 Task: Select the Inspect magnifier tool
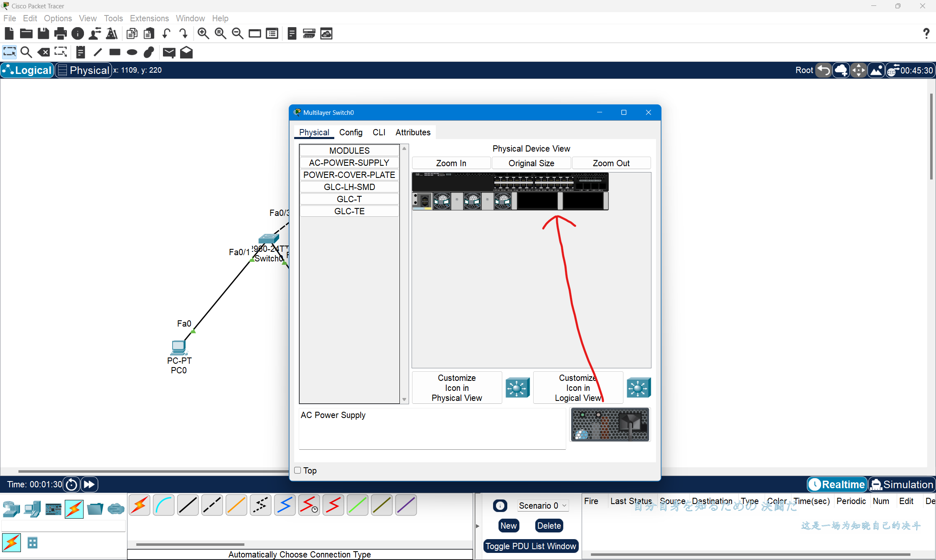tap(26, 52)
